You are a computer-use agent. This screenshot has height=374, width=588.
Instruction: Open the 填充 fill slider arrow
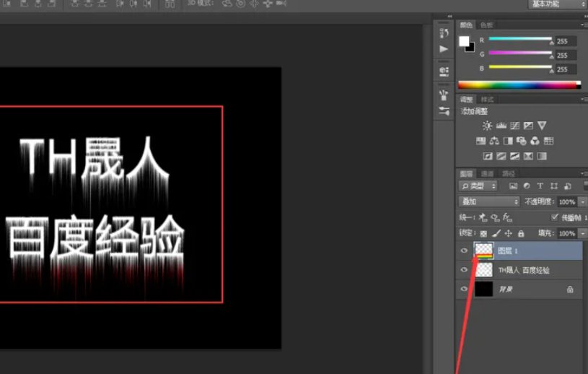(x=583, y=233)
